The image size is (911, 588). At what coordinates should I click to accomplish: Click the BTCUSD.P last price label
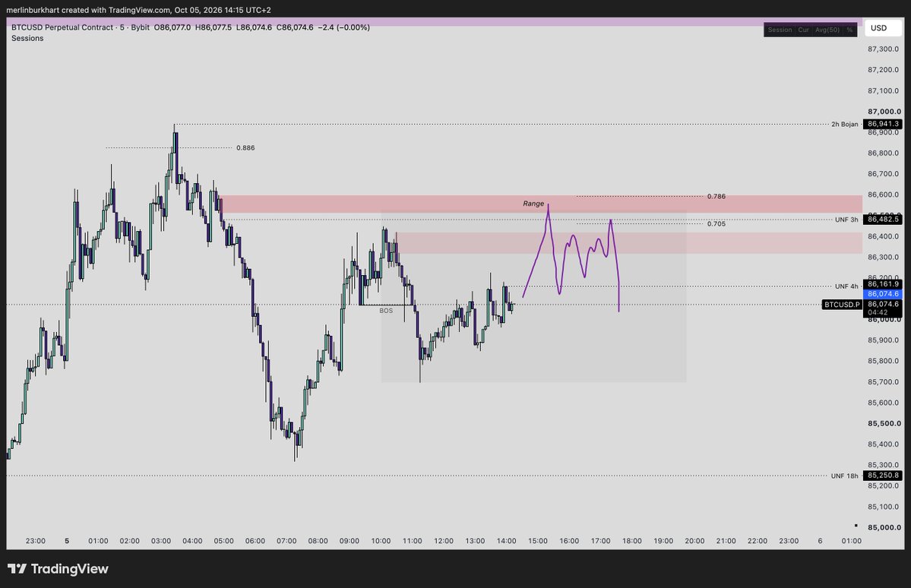pyautogui.click(x=841, y=305)
